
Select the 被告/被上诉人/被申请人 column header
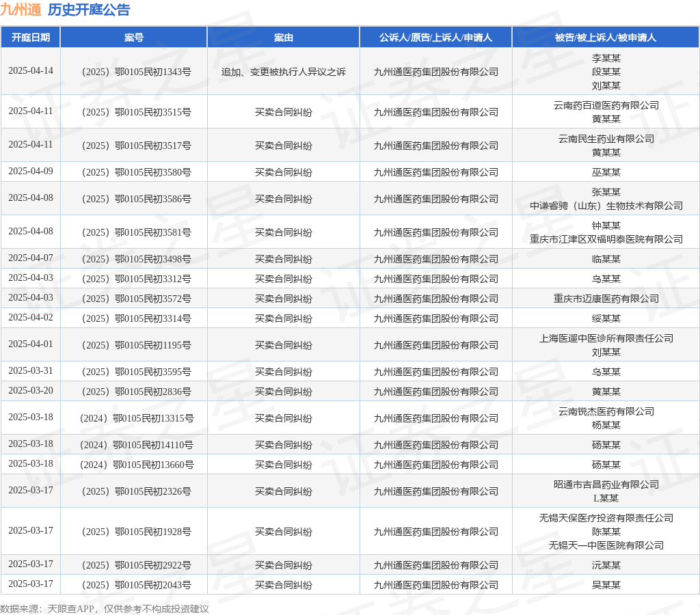606,38
